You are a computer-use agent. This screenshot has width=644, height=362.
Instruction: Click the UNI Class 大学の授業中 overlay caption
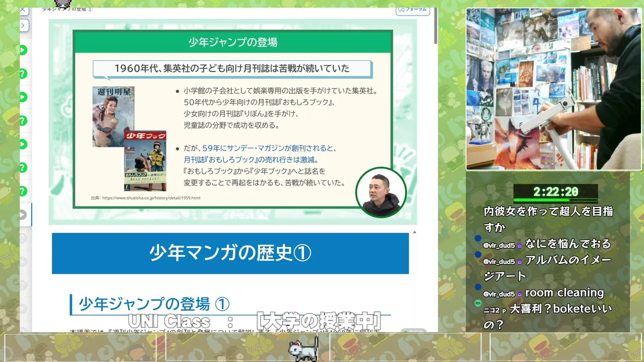click(x=254, y=321)
